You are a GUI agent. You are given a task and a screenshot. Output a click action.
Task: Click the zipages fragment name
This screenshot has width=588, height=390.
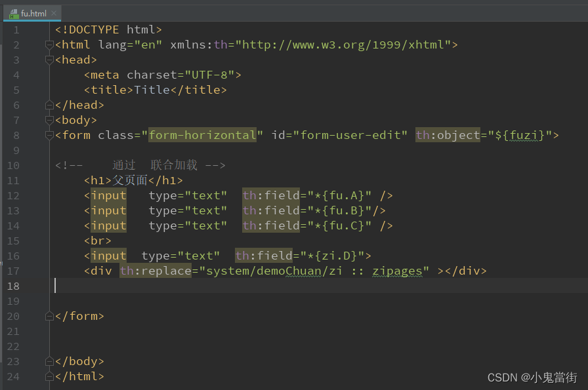coord(397,271)
